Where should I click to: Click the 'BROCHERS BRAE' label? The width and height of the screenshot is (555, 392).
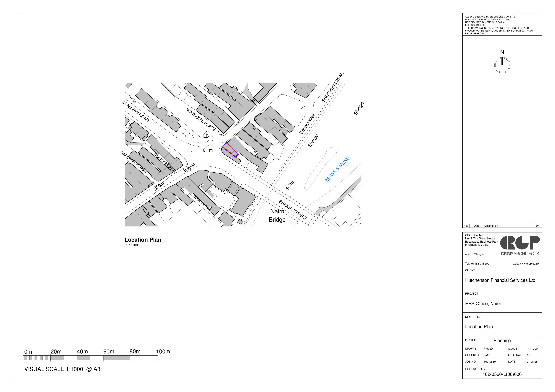pos(333,87)
